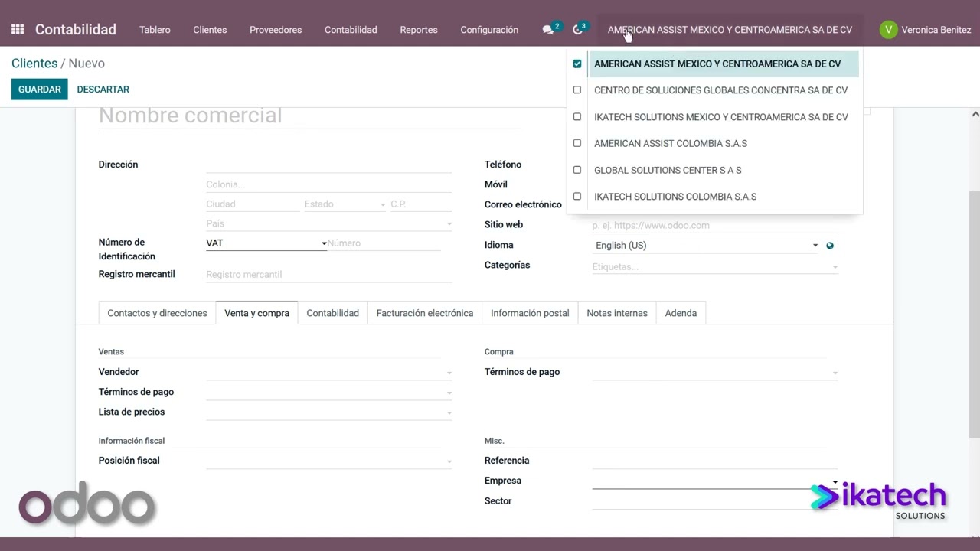Expand the Estado dropdown

383,205
